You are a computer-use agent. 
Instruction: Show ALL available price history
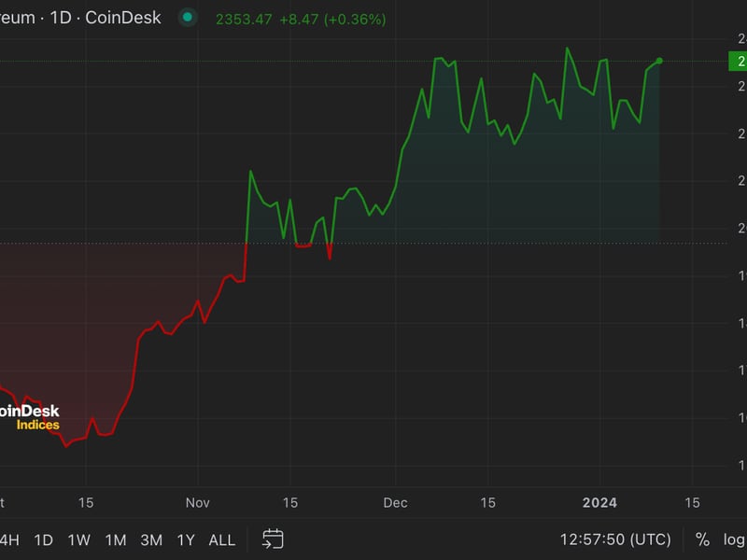(222, 539)
